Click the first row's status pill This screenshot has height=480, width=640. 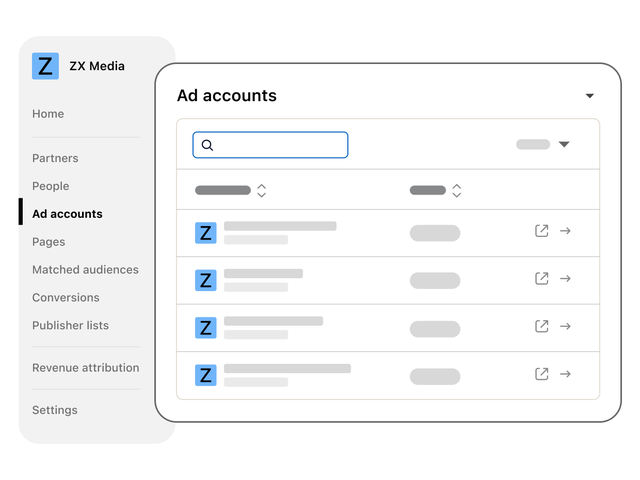click(x=435, y=233)
